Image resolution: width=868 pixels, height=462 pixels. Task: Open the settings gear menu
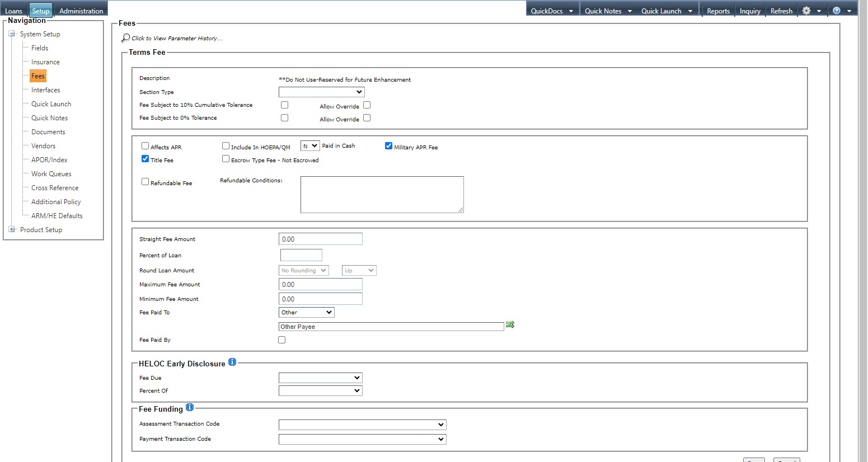(x=806, y=11)
